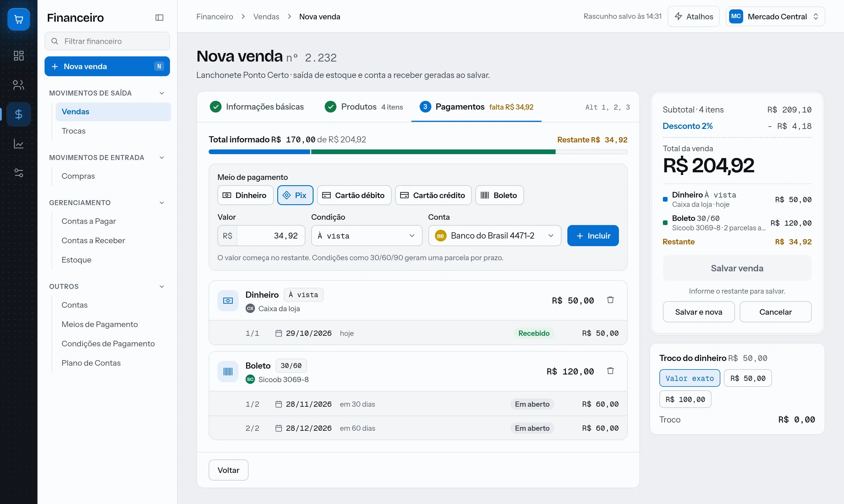Go to Informações básicas step tab
This screenshot has height=504, width=844.
pyautogui.click(x=257, y=107)
